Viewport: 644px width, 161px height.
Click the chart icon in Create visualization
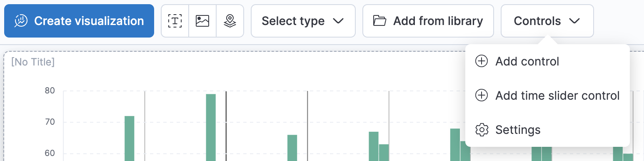[21, 21]
